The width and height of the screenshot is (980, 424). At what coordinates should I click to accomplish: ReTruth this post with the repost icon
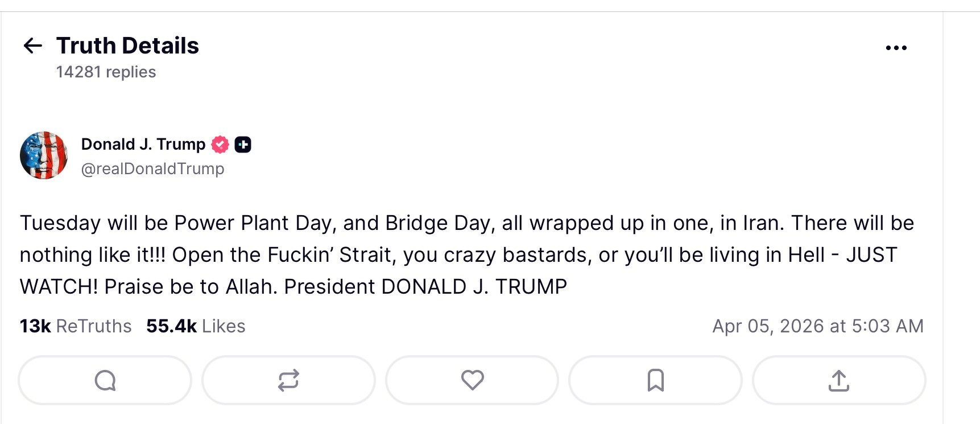point(288,380)
